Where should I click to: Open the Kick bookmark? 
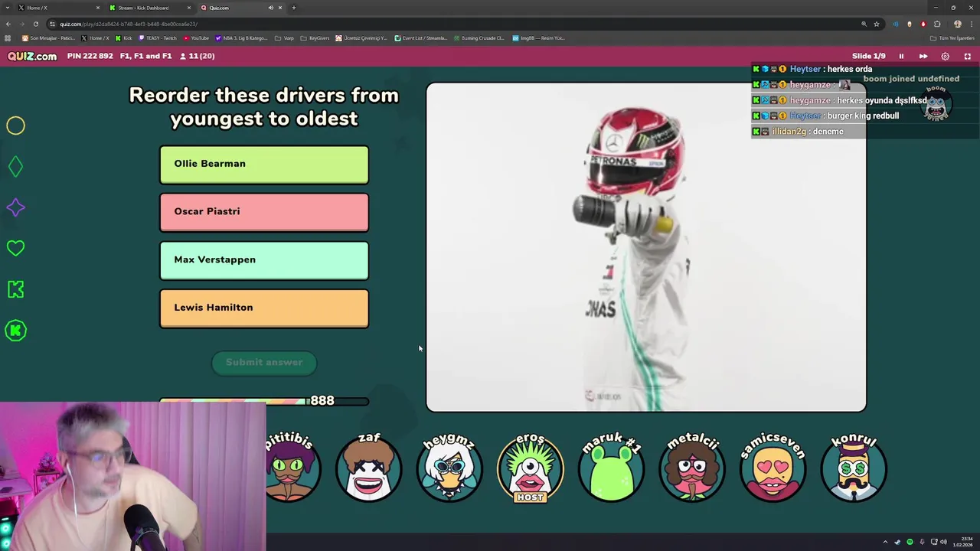[x=123, y=37]
